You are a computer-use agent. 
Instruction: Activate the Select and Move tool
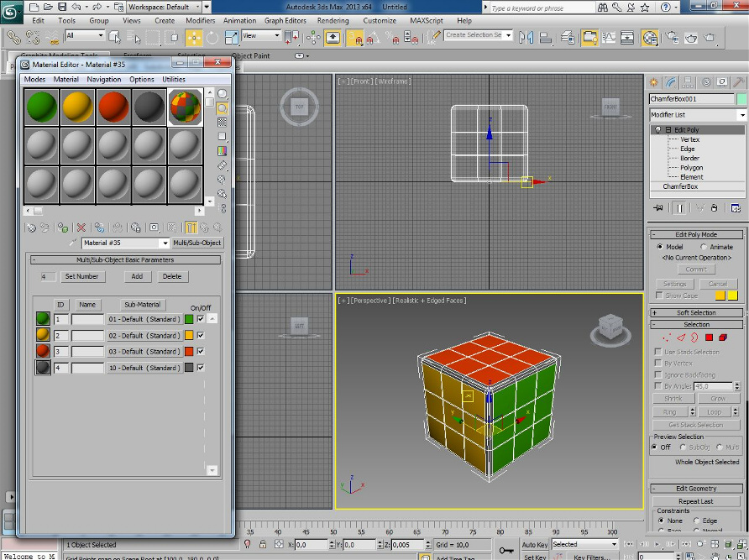point(194,37)
